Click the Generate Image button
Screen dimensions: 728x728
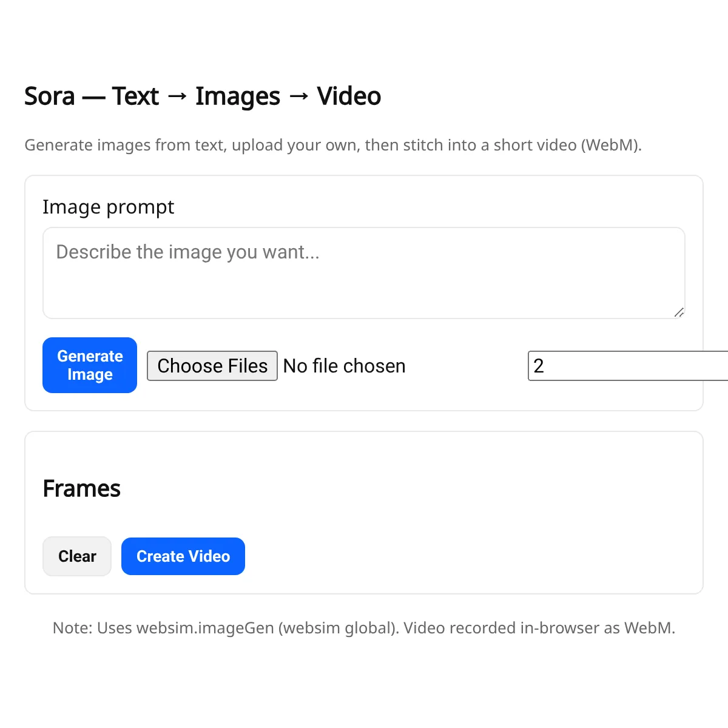(x=90, y=365)
